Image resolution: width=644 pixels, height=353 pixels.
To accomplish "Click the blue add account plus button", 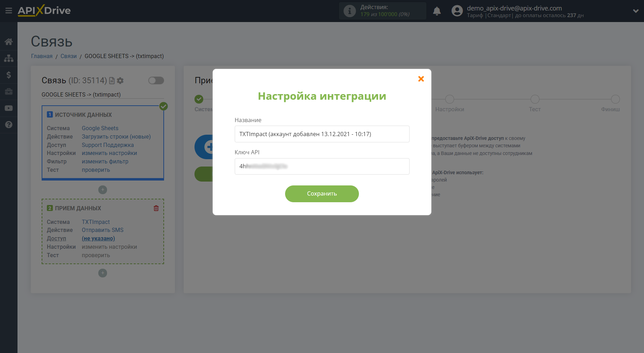I will click(204, 147).
